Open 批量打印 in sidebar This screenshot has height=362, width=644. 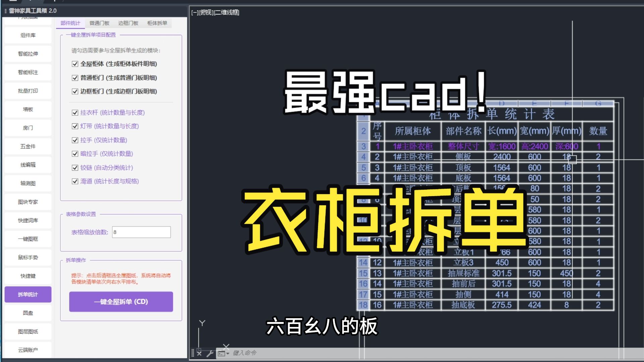(x=28, y=91)
